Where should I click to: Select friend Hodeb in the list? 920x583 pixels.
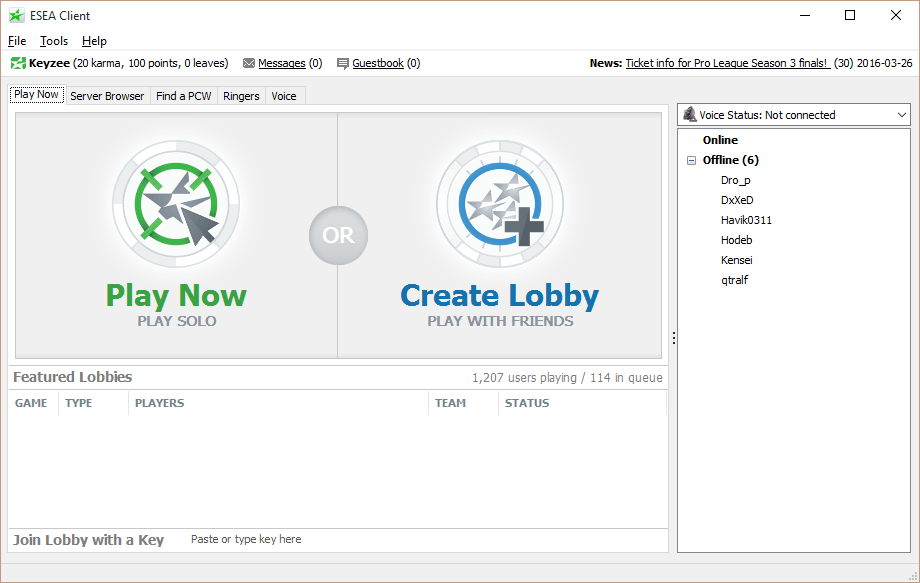click(736, 240)
